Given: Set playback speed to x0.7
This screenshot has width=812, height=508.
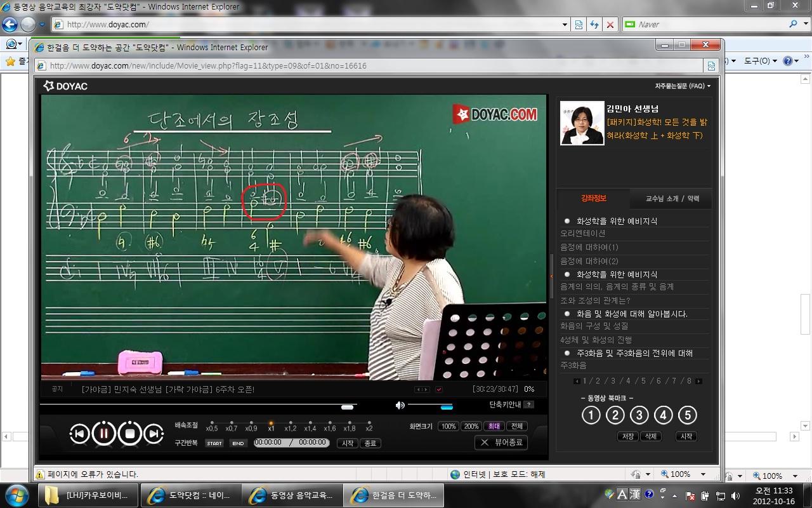Looking at the screenshot, I should click(232, 425).
